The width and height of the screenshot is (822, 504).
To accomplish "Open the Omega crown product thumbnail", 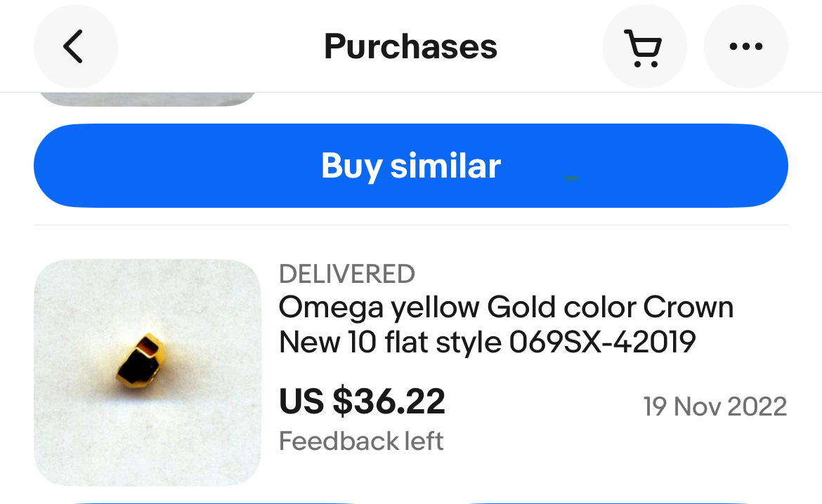I will click(147, 373).
